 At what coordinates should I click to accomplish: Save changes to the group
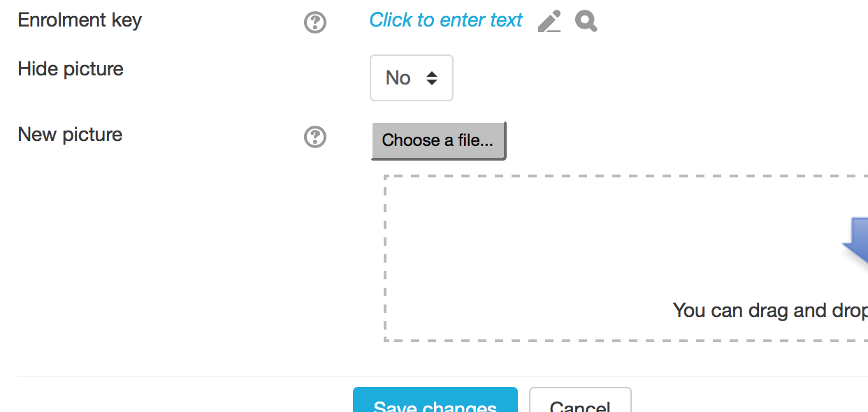tap(435, 400)
